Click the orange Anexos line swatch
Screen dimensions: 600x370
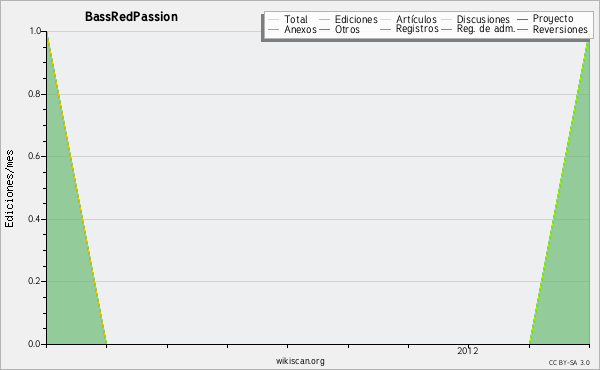pos(274,29)
